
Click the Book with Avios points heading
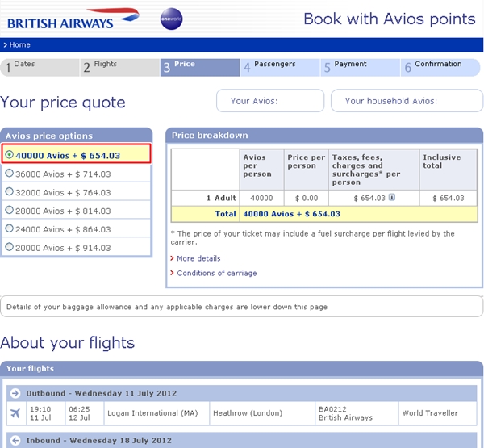click(x=390, y=19)
